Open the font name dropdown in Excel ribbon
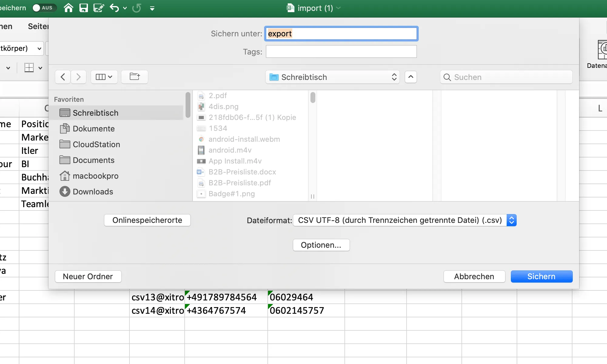Image resolution: width=607 pixels, height=364 pixels. [39, 48]
